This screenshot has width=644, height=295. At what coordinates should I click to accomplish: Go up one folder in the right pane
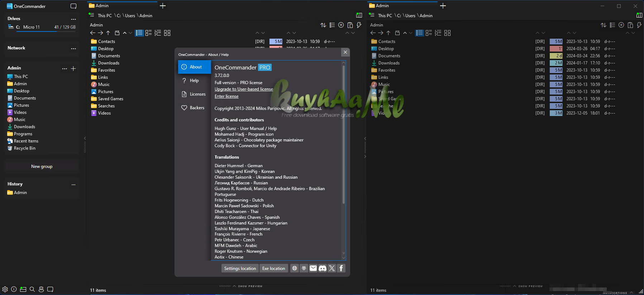click(x=388, y=33)
